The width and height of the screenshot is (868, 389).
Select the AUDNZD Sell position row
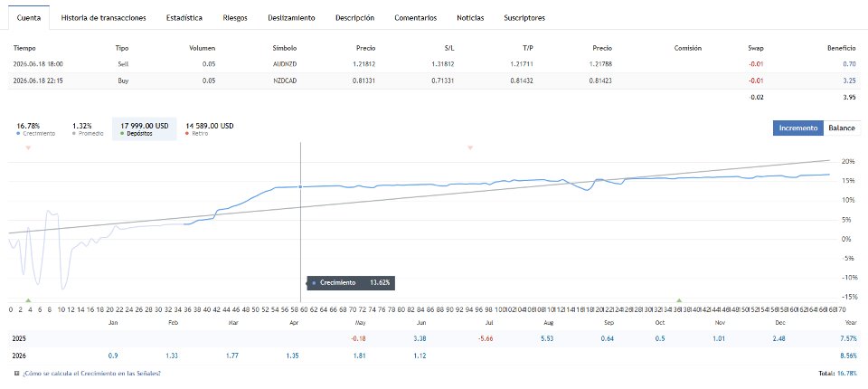434,63
